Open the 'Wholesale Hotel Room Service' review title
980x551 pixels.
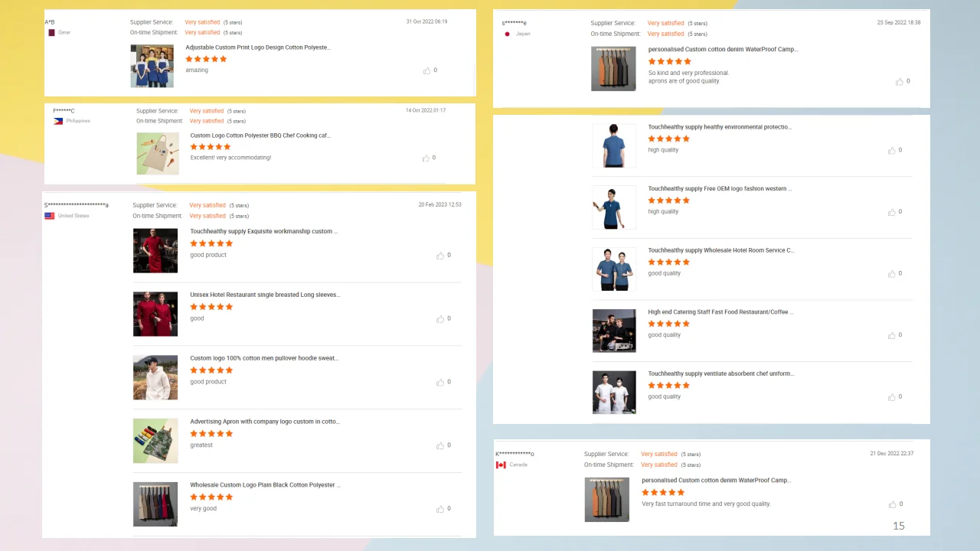pyautogui.click(x=720, y=250)
